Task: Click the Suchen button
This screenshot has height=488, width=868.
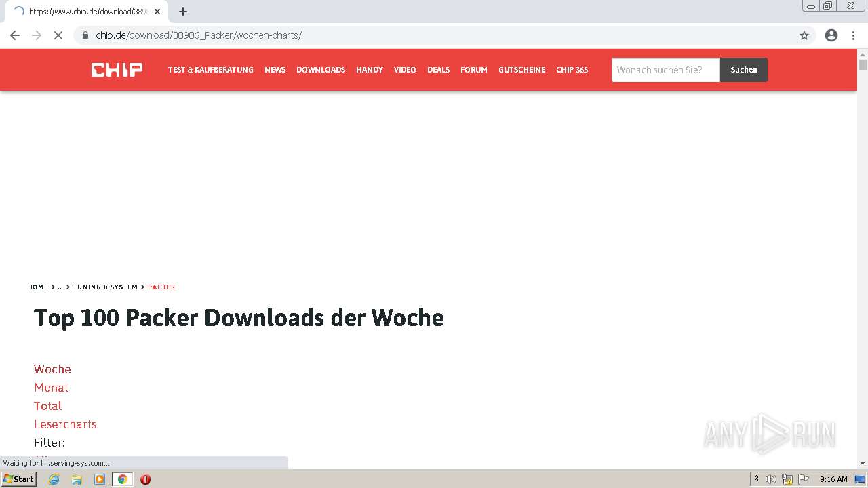Action: (744, 70)
